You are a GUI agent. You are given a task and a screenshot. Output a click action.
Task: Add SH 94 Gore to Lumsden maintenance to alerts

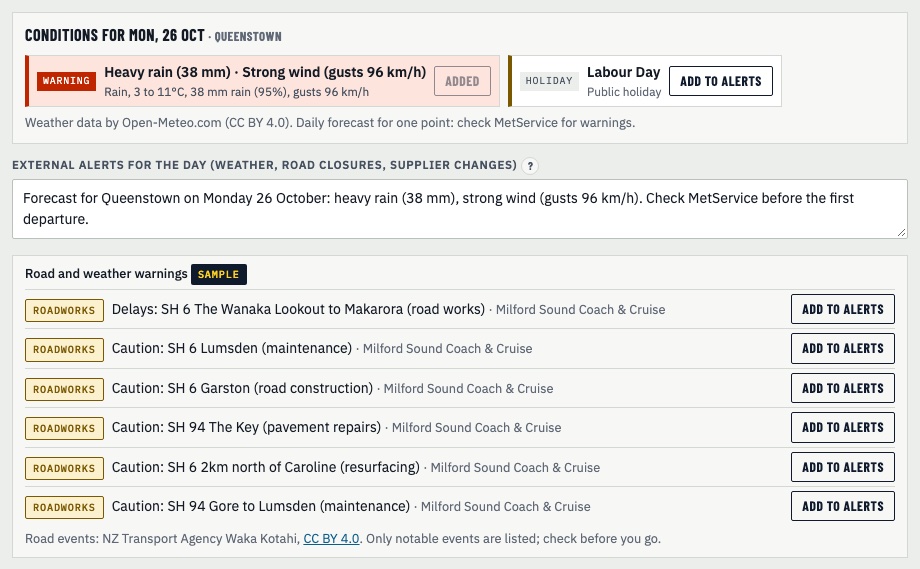click(843, 506)
